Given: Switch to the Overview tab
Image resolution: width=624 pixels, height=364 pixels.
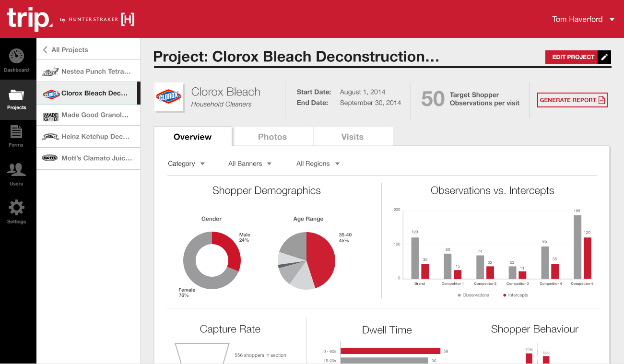Looking at the screenshot, I should pos(193,137).
